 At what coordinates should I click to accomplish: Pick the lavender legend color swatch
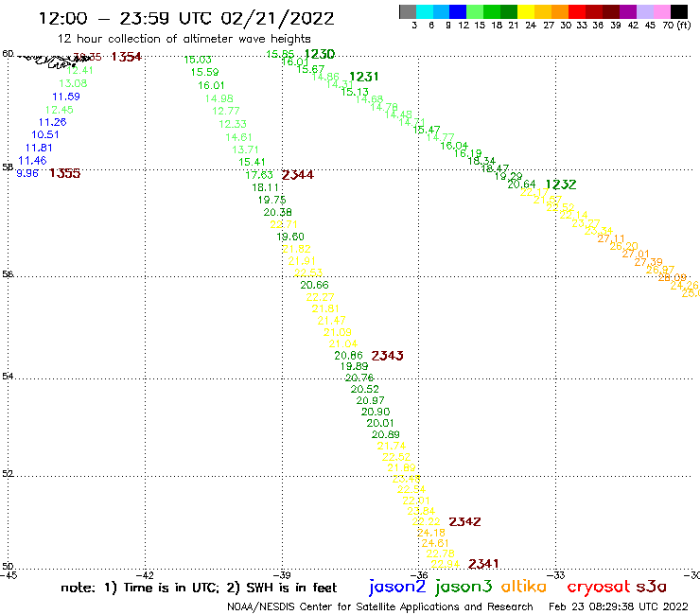pyautogui.click(x=644, y=11)
